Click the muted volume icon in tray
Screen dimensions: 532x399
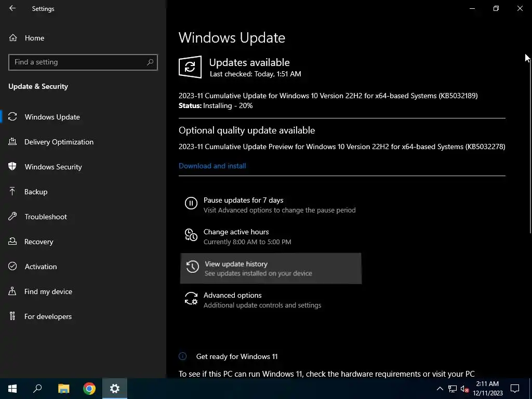pyautogui.click(x=464, y=389)
